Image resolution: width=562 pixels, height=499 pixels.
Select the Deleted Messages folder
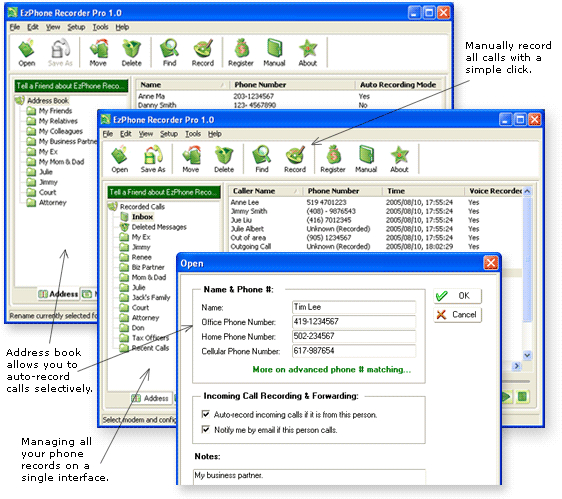coord(159,227)
